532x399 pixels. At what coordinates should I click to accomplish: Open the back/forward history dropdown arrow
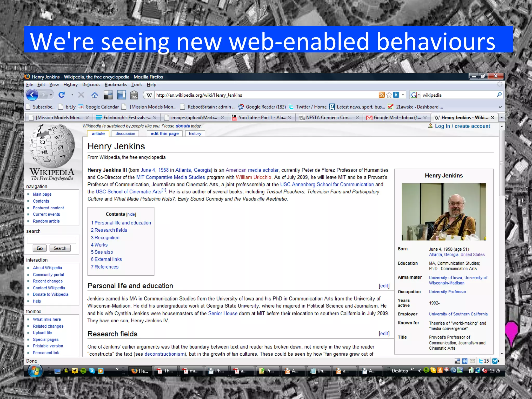tap(51, 95)
